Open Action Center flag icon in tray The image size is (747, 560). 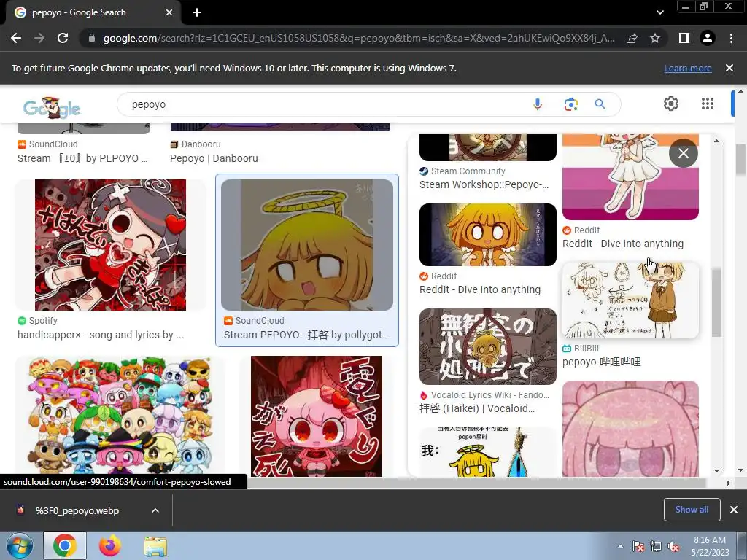pyautogui.click(x=638, y=546)
